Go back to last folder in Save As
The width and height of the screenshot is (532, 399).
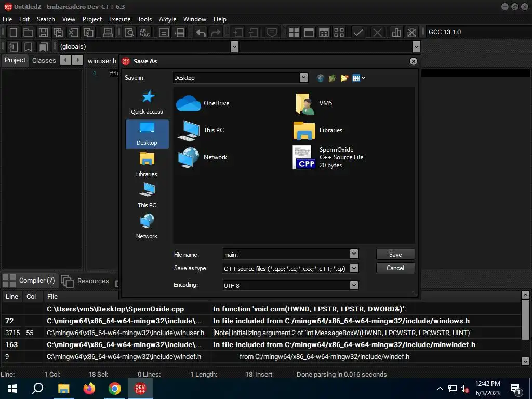click(x=320, y=78)
